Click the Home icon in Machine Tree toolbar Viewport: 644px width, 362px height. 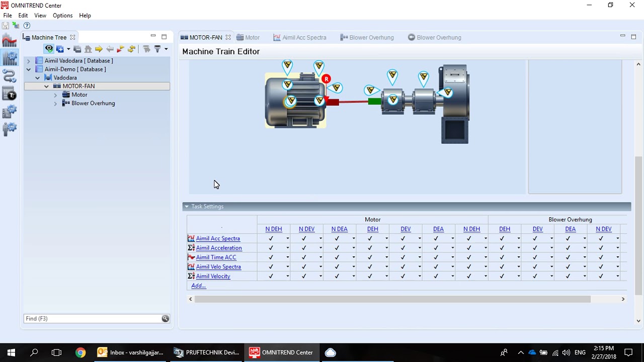pyautogui.click(x=88, y=49)
